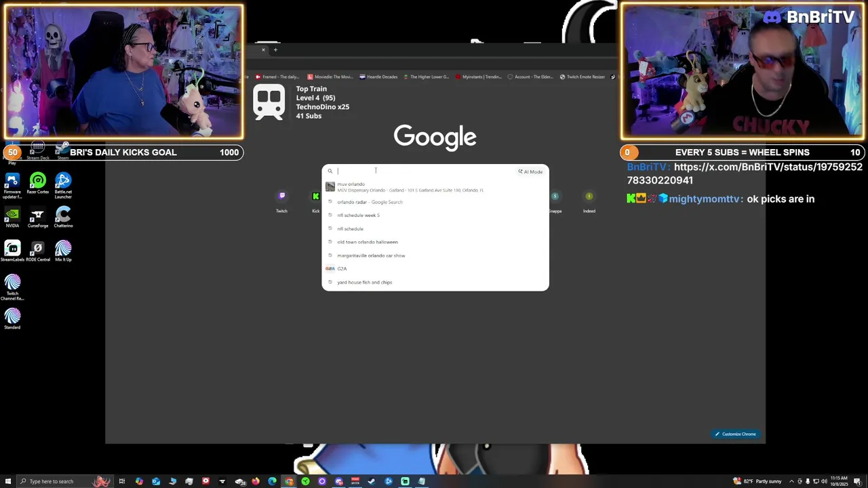Screen dimensions: 868x488
Task: Open Firefox from the taskbar
Action: pos(256,481)
